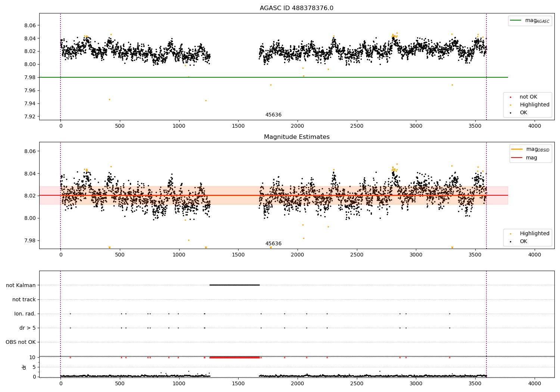Viewport: 560px width, 392px height.
Task: Click '1000' x-tick under Magnitude Estimates plot
Action: tap(179, 255)
